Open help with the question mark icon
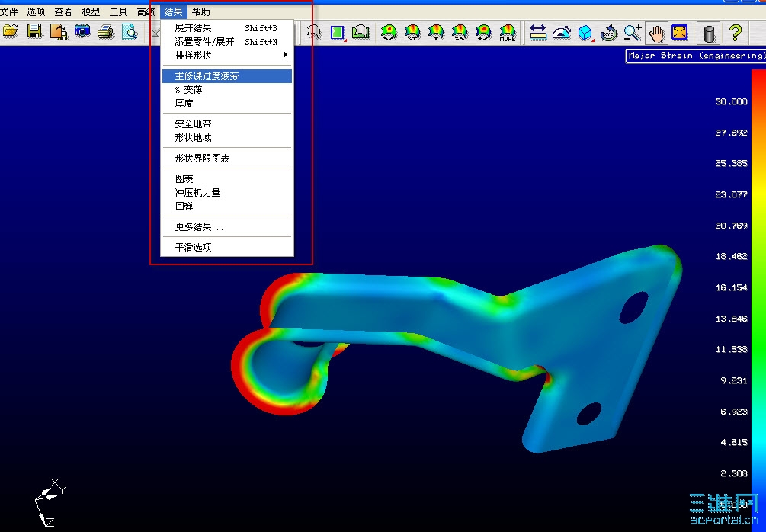This screenshot has width=766, height=532. [736, 33]
